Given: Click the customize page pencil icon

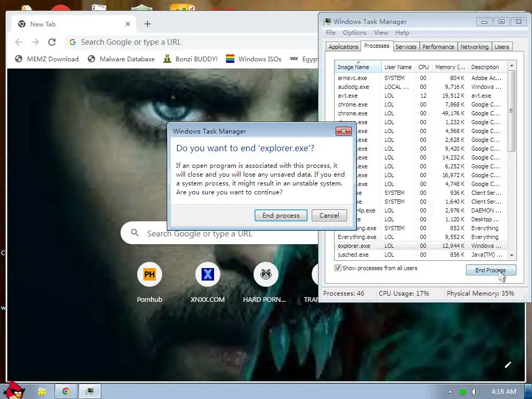Looking at the screenshot, I should [x=508, y=365].
